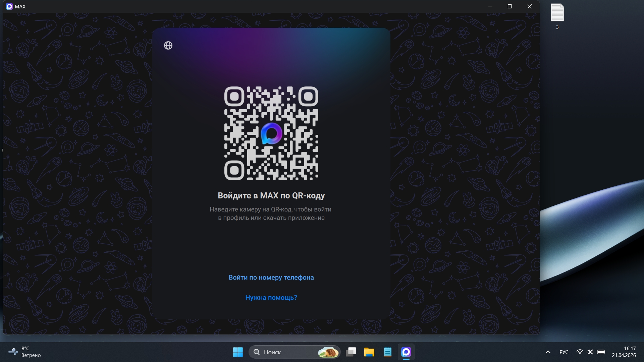
Task: Launch File Explorer from taskbar
Action: [x=369, y=352]
